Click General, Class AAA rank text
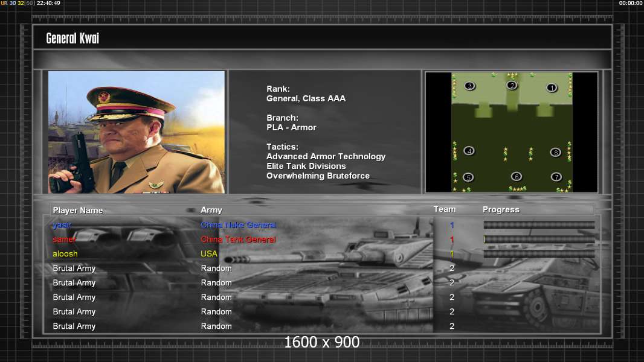The width and height of the screenshot is (644, 362). pyautogui.click(x=306, y=98)
